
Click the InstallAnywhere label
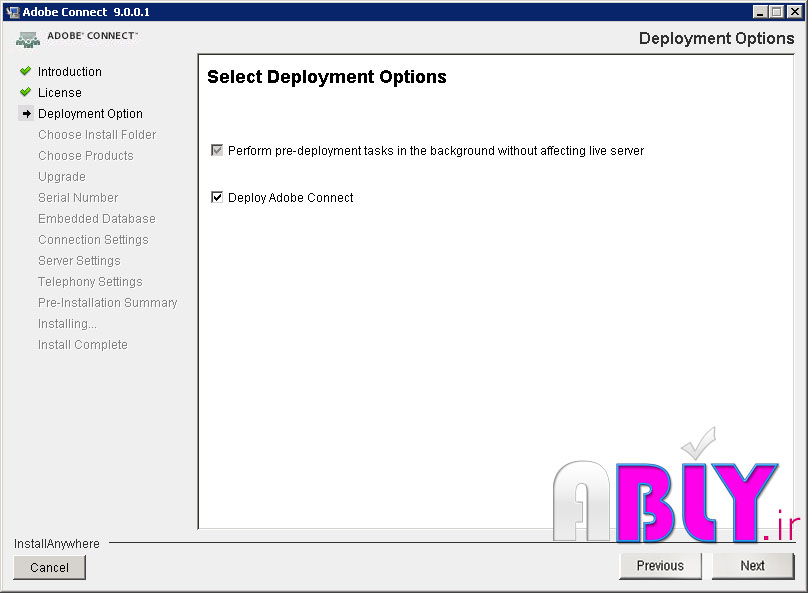[x=57, y=544]
